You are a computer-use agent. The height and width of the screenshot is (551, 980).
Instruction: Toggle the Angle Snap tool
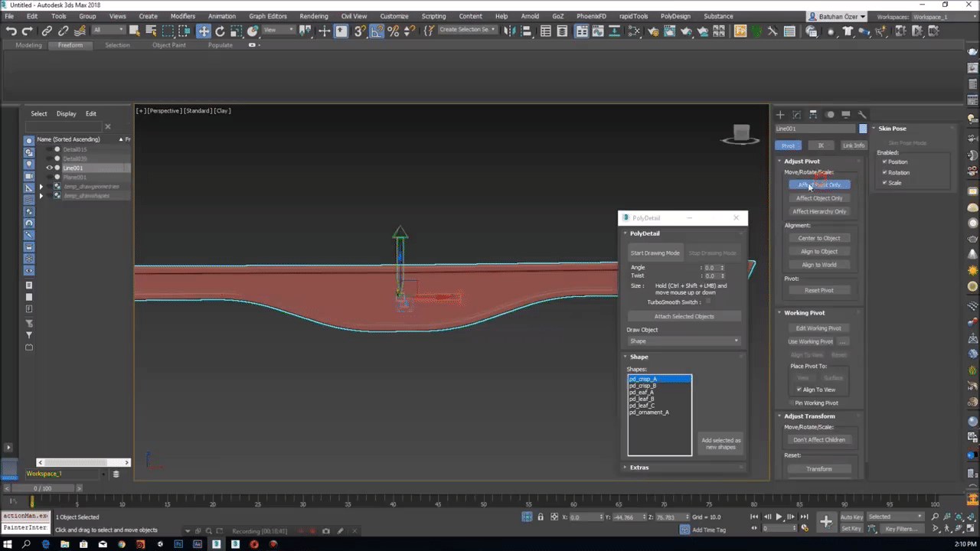click(377, 31)
